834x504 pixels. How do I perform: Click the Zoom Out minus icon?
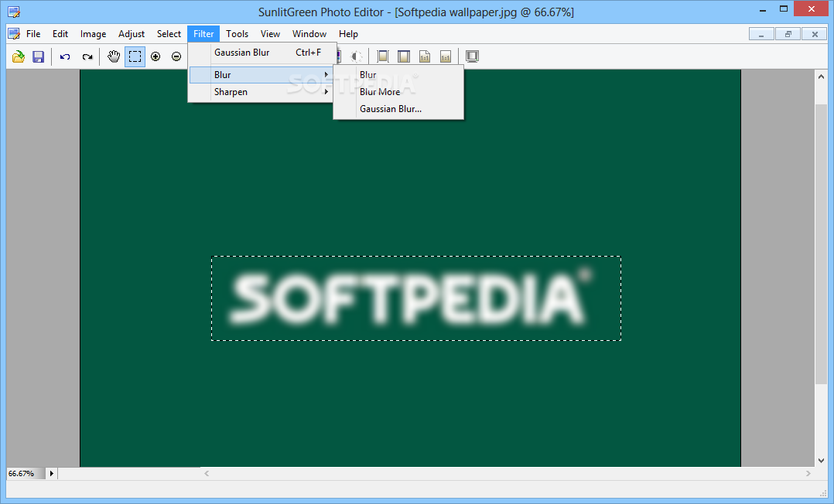(x=176, y=56)
